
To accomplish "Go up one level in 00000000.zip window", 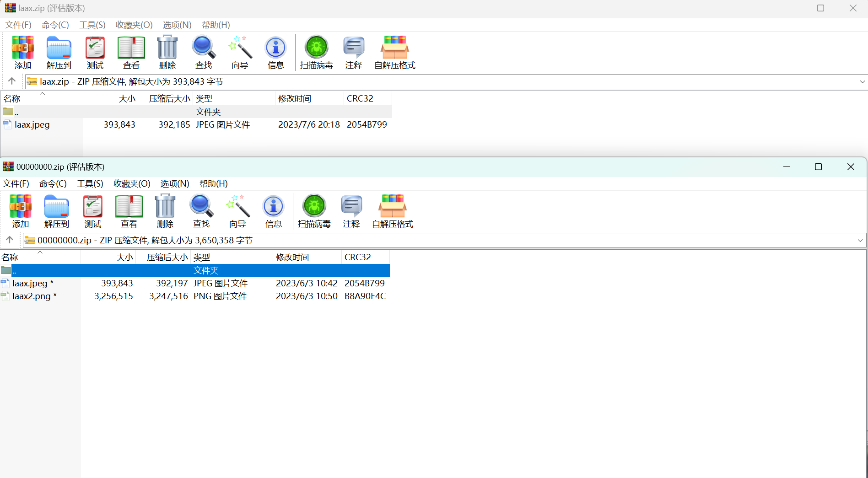I will [x=10, y=240].
